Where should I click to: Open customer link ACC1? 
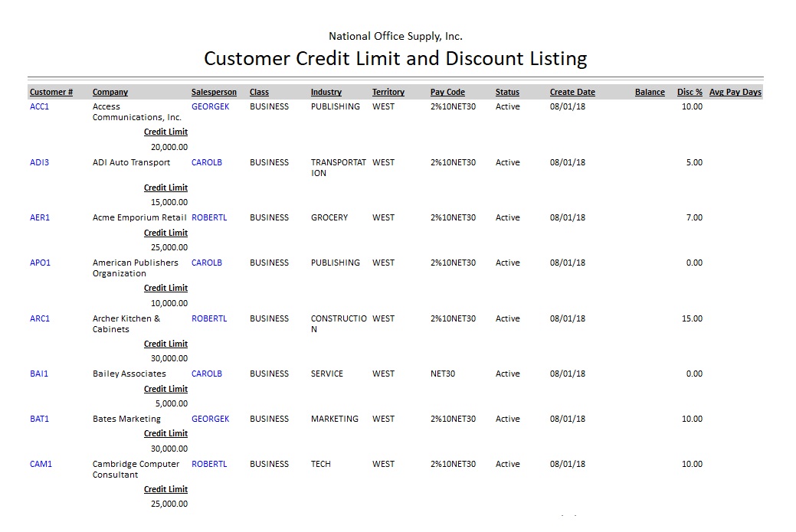click(x=39, y=107)
